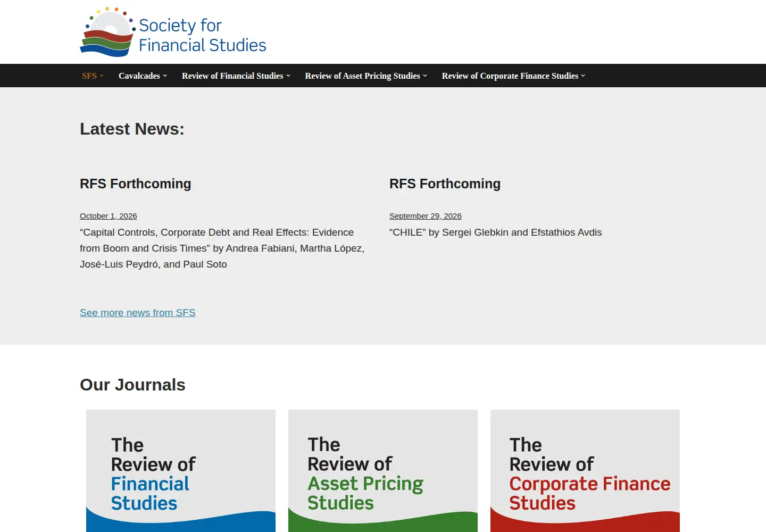The image size is (766, 532).
Task: Open the SFS menu item
Action: [x=89, y=76]
